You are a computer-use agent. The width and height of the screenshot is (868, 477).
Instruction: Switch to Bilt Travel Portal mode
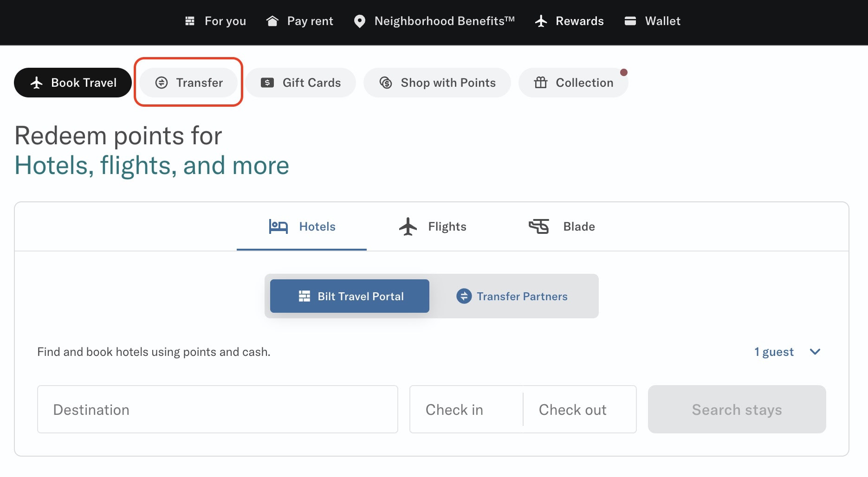tap(349, 296)
